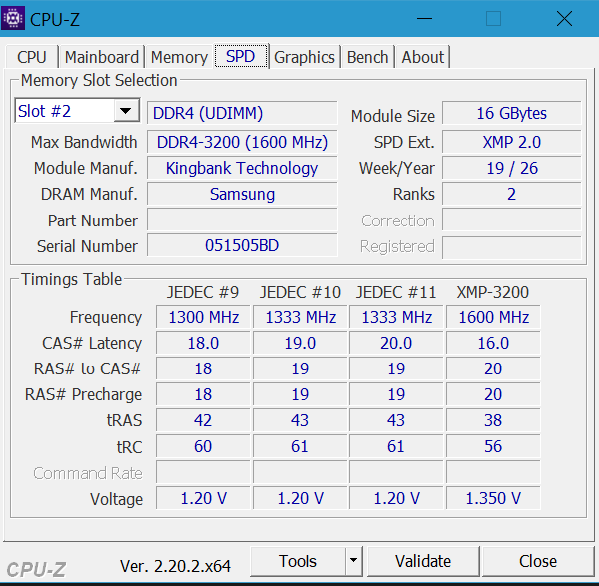
Task: Click the Samsung DRAM manufacturer value
Action: (242, 194)
